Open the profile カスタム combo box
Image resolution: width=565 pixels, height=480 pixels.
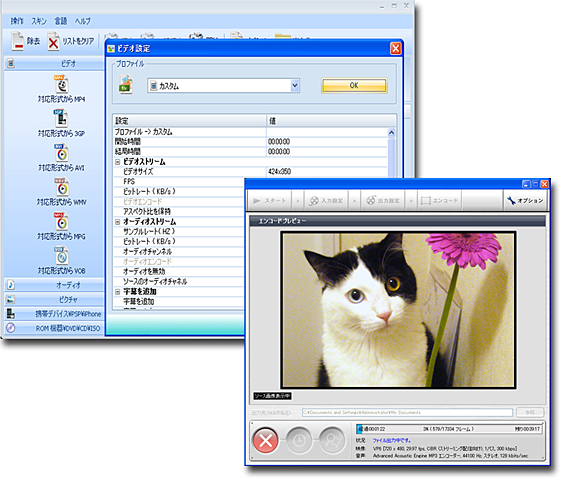[x=223, y=86]
